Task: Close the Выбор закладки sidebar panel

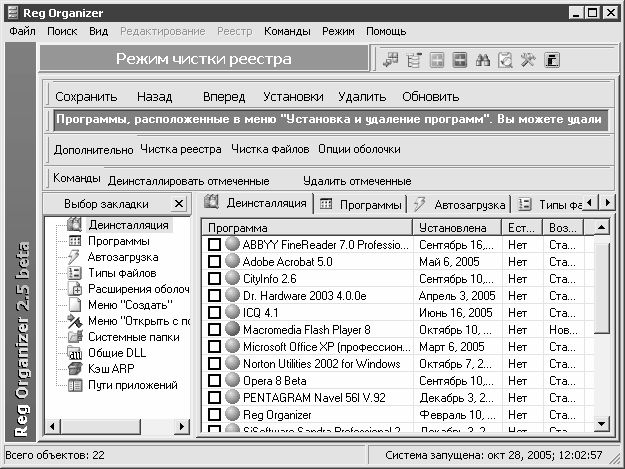Action: (178, 204)
